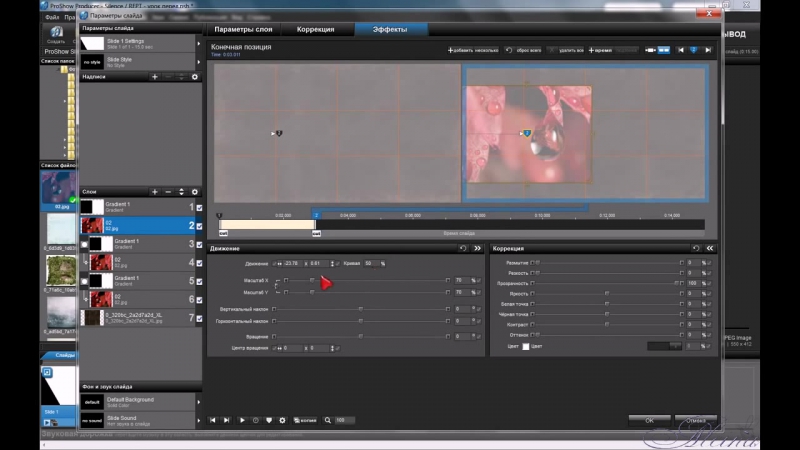Click the magnifier zoom icon in bottom toolbar

tap(328, 420)
